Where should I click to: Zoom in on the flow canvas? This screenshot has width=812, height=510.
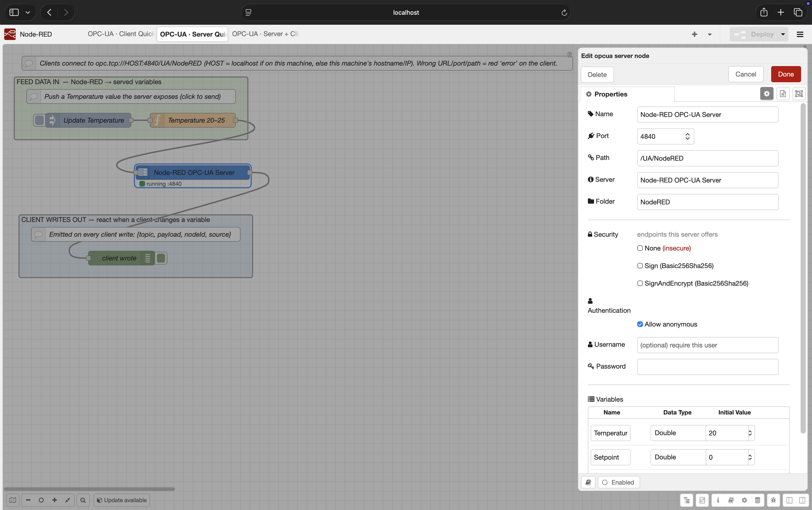click(54, 500)
